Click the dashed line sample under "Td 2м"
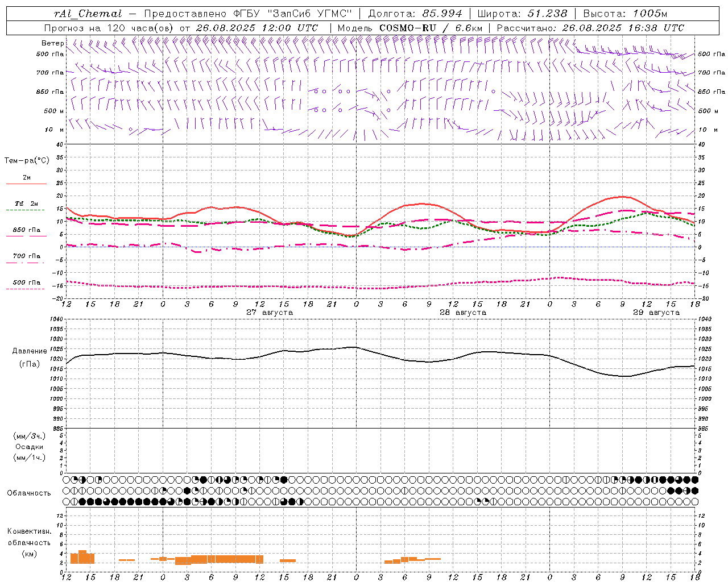 [x=26, y=210]
